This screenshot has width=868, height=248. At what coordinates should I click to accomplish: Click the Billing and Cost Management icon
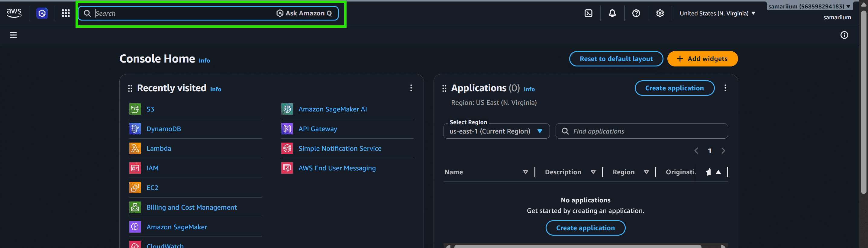[x=135, y=207]
